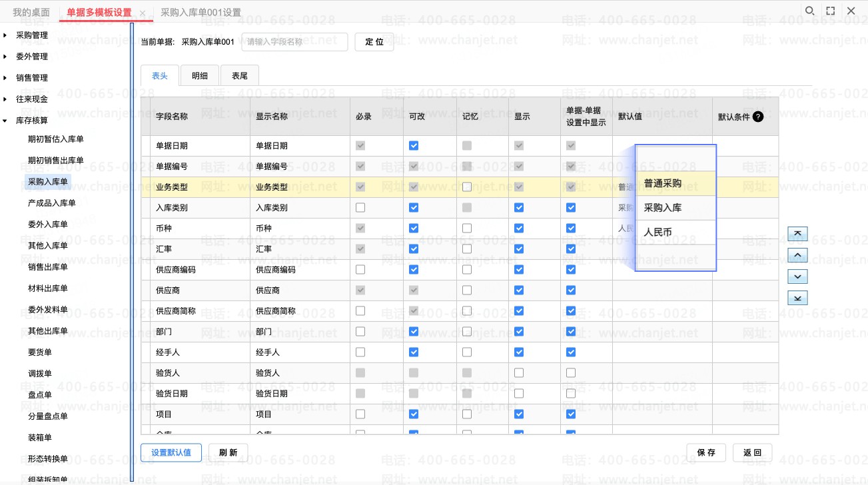Click the move row up arrow
868x485 pixels.
[797, 255]
